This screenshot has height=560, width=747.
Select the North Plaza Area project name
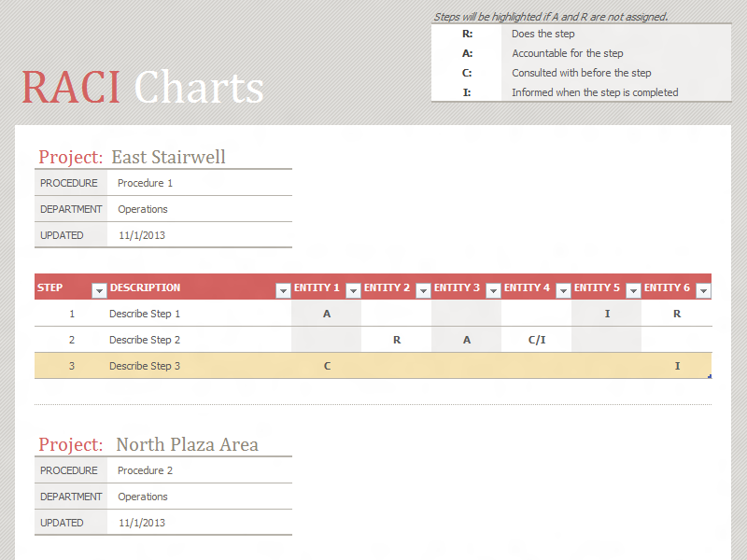tap(188, 444)
